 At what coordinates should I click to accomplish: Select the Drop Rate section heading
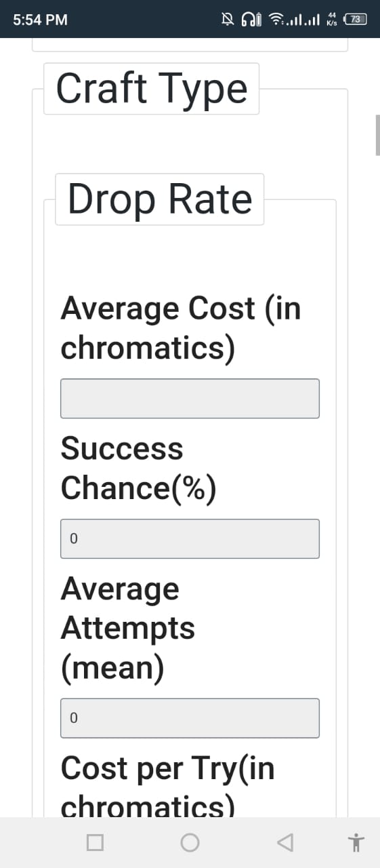(x=160, y=199)
